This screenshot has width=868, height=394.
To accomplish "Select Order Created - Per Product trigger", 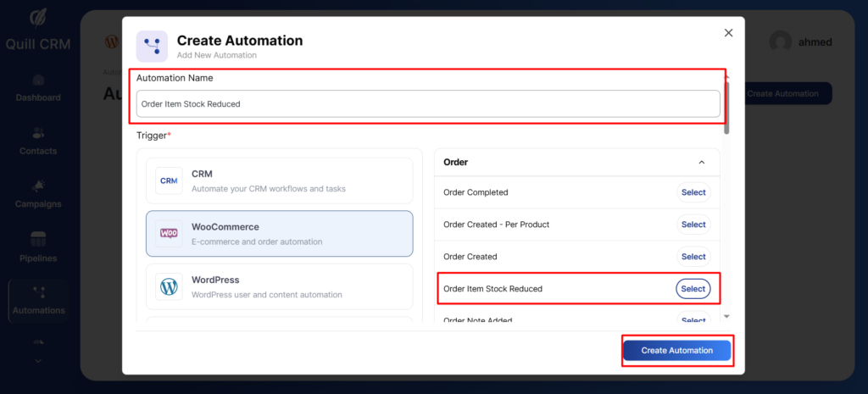I will pyautogui.click(x=693, y=225).
